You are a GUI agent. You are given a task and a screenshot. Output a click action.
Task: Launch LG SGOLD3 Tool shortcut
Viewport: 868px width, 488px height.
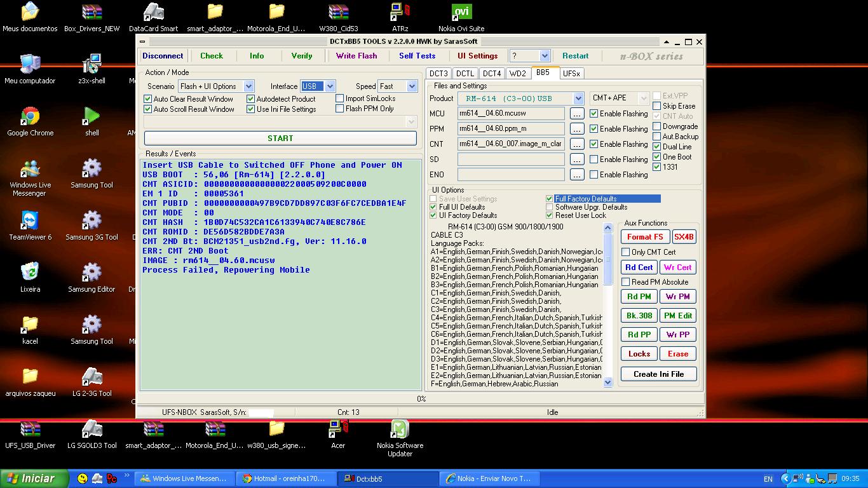92,434
